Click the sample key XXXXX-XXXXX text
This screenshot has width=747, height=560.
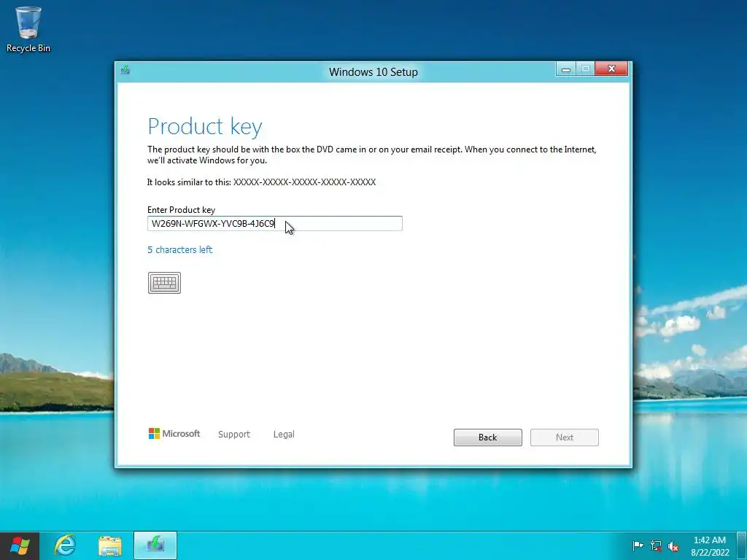pos(304,182)
